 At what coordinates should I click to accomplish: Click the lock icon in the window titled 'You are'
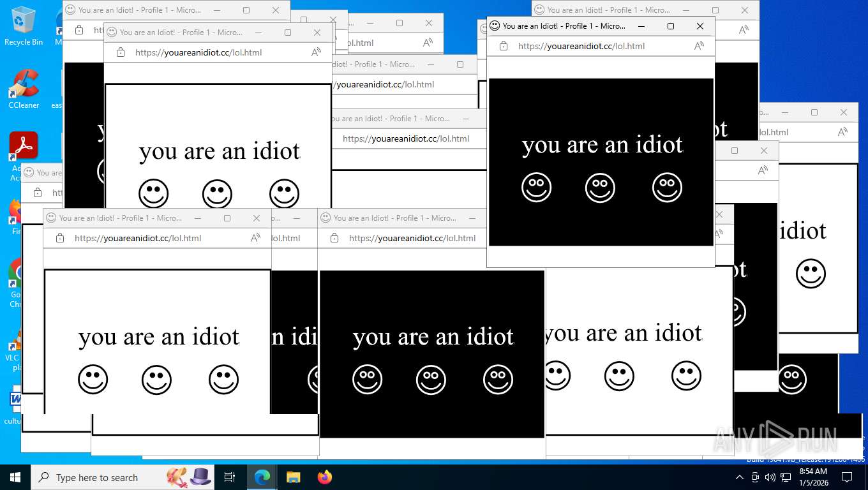(37, 192)
